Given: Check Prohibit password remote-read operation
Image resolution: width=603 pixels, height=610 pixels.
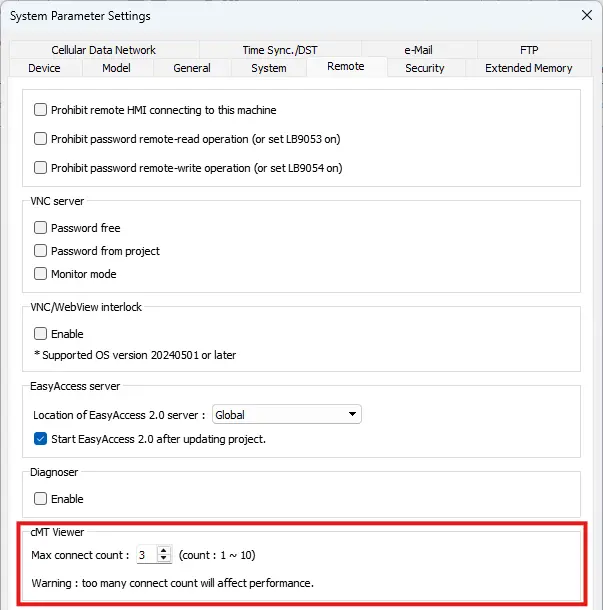Looking at the screenshot, I should pyautogui.click(x=40, y=138).
